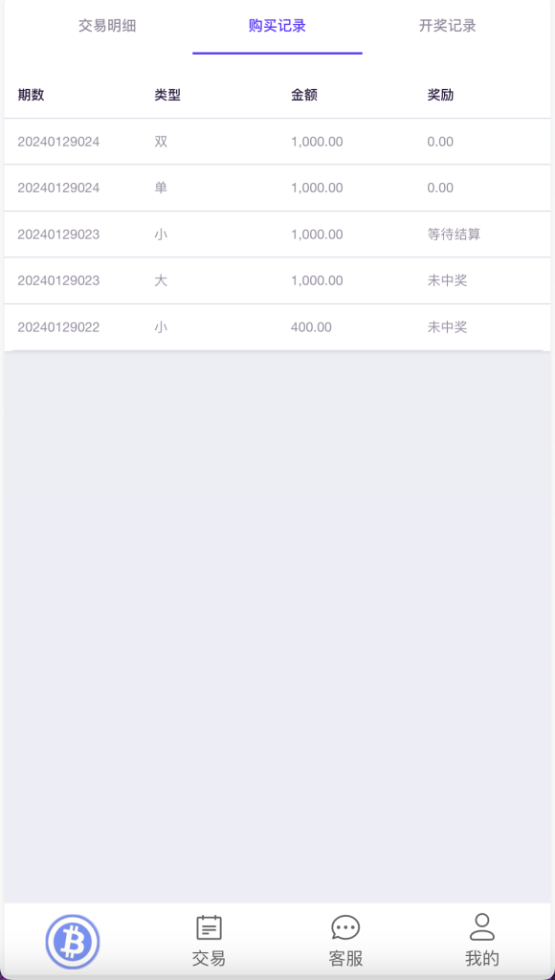The height and width of the screenshot is (980, 555).
Task: Tap the 我的 profile person icon
Action: pos(482,927)
